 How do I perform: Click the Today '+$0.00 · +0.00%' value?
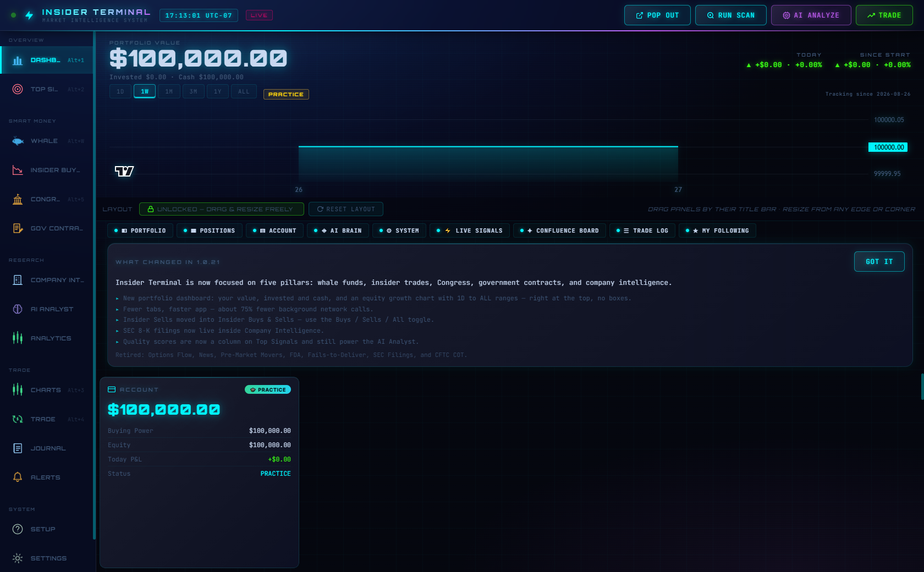pos(784,65)
